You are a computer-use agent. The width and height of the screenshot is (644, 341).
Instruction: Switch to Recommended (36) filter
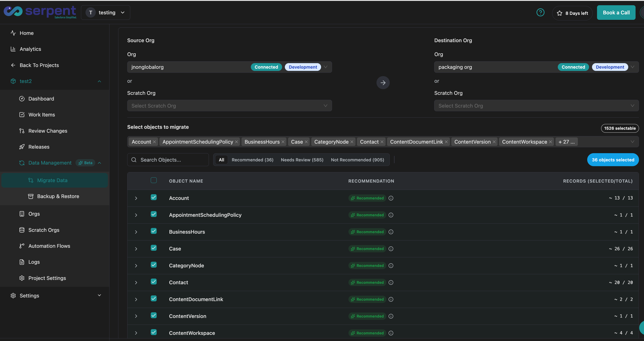[x=252, y=160]
